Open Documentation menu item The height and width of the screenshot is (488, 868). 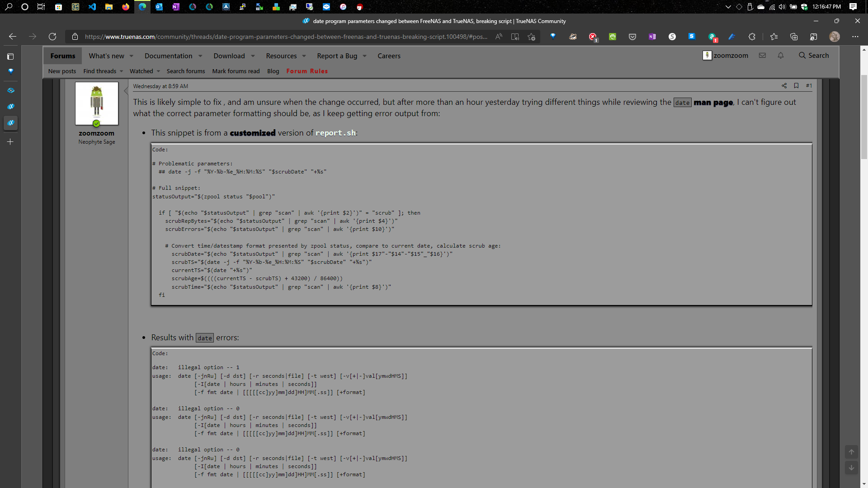169,56
